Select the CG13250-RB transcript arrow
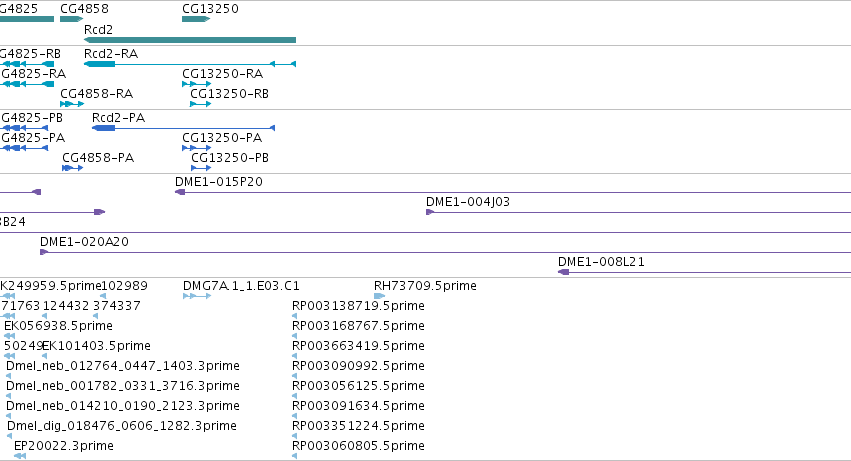851x461 pixels. [200, 104]
